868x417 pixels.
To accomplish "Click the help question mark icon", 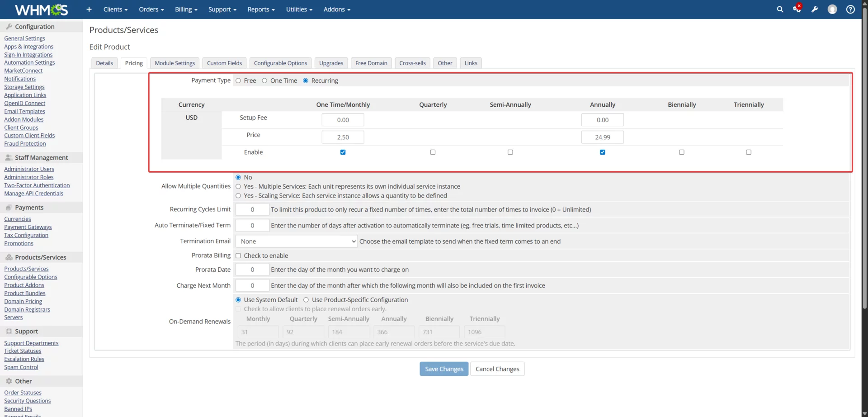I will 850,9.
